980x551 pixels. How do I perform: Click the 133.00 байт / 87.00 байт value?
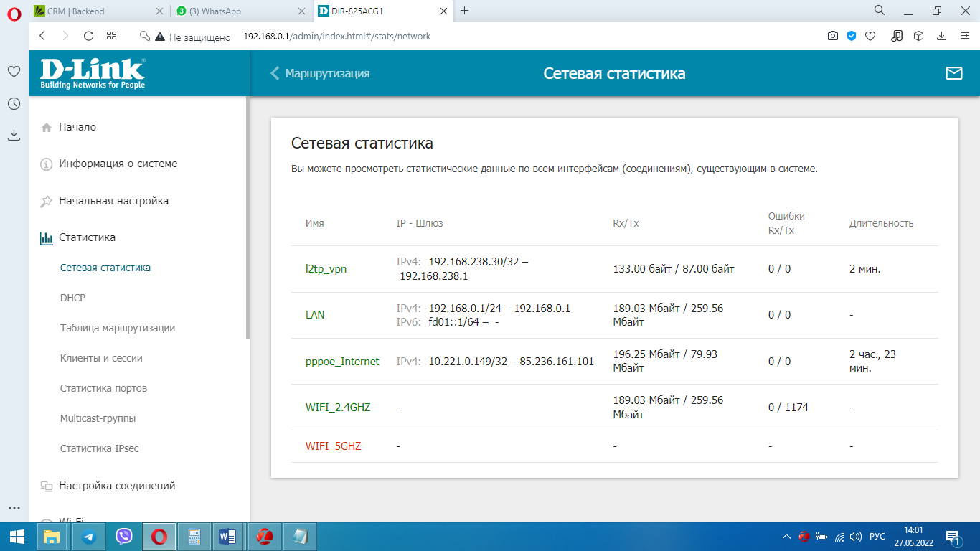(674, 269)
